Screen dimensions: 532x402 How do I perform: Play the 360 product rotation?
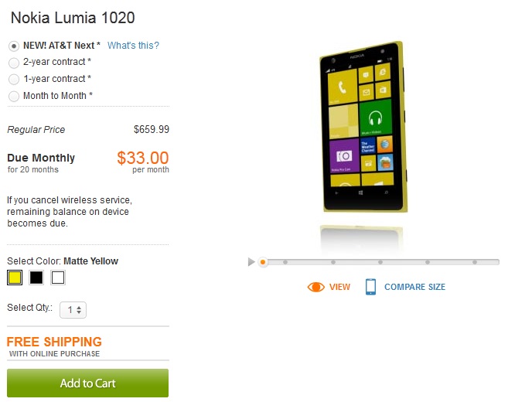[x=251, y=262]
